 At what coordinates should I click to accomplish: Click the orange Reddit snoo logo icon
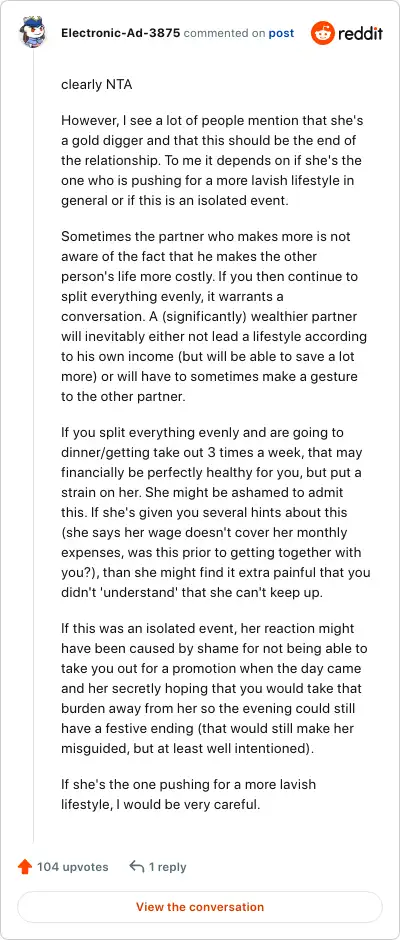coord(323,33)
